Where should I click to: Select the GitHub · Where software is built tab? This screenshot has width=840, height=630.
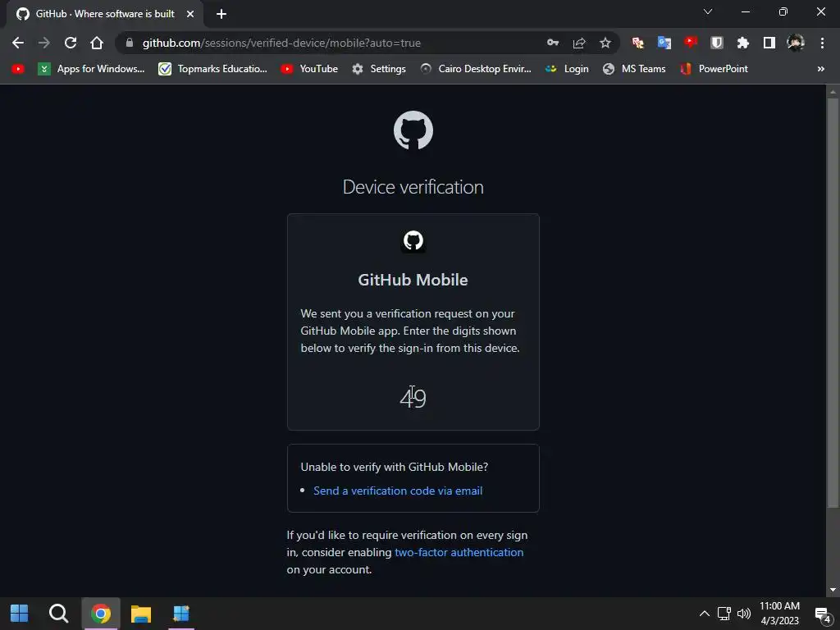pos(105,14)
